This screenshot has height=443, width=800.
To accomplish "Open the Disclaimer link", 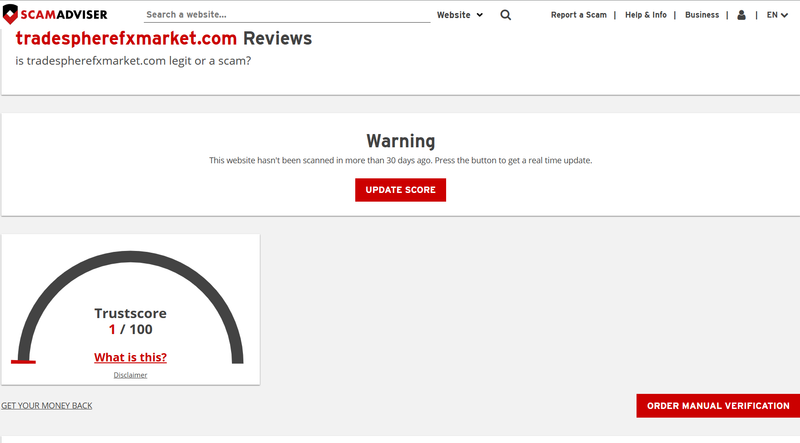I will pos(130,375).
